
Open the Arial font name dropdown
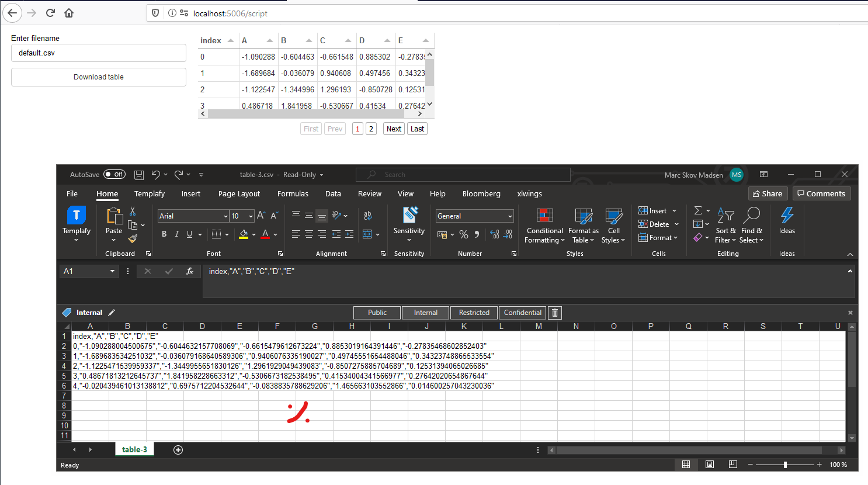[x=225, y=216]
